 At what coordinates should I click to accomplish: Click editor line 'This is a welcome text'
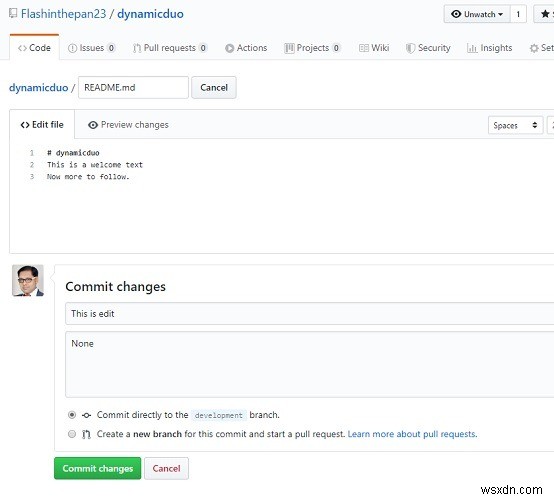(x=95, y=165)
